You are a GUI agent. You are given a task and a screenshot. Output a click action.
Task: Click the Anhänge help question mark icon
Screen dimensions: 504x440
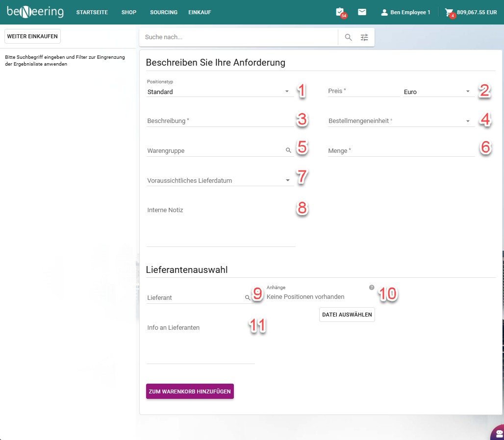(372, 288)
